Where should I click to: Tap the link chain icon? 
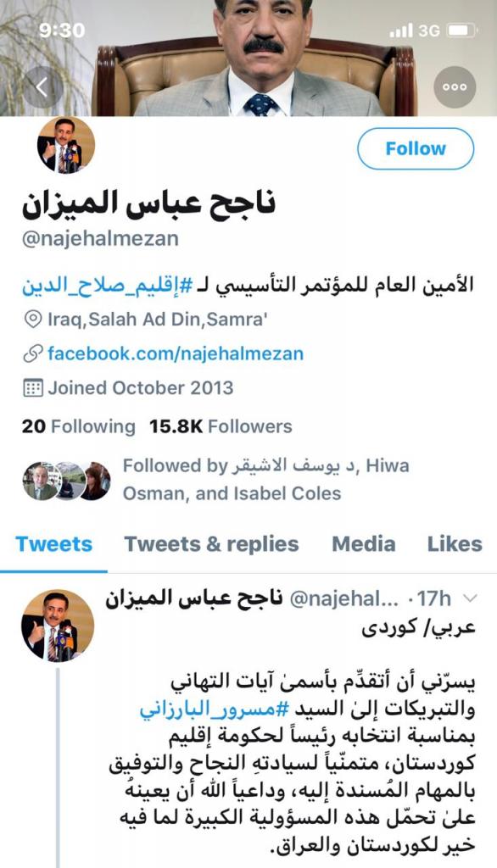click(33, 353)
